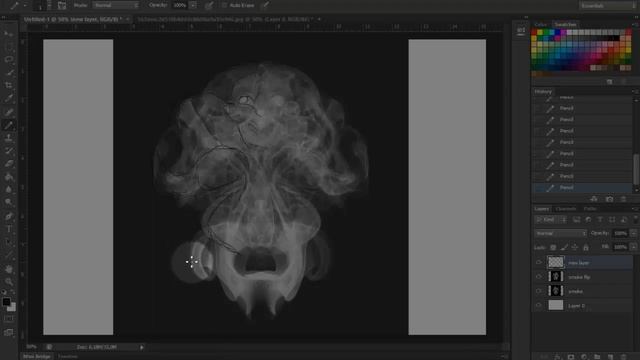
Task: Select the Zoom tool
Action: click(9, 282)
